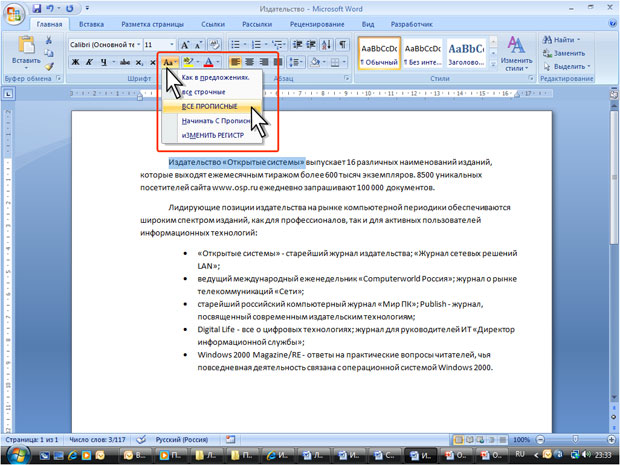Switch to Вставка ribbon tab

pos(91,24)
